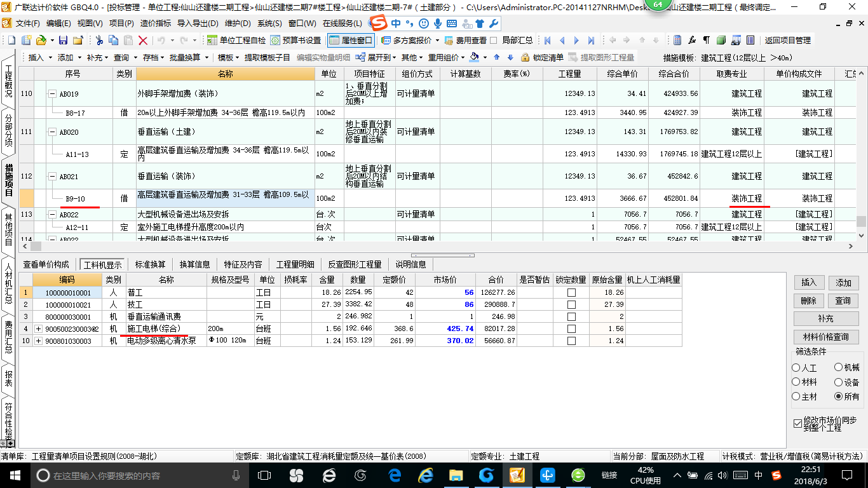Open 费用查看 cost viewer

466,40
